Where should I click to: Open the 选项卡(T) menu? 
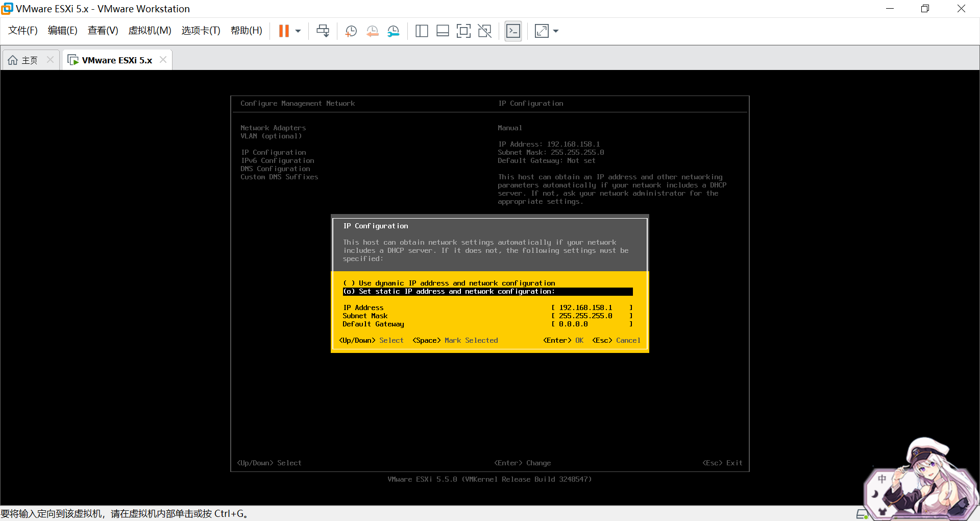[201, 31]
